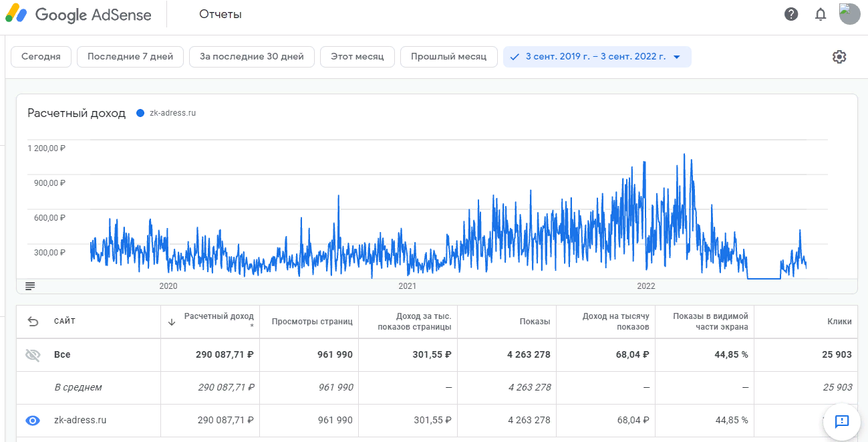This screenshot has height=442, width=868.
Task: Click the В среднем row label
Action: tap(78, 387)
